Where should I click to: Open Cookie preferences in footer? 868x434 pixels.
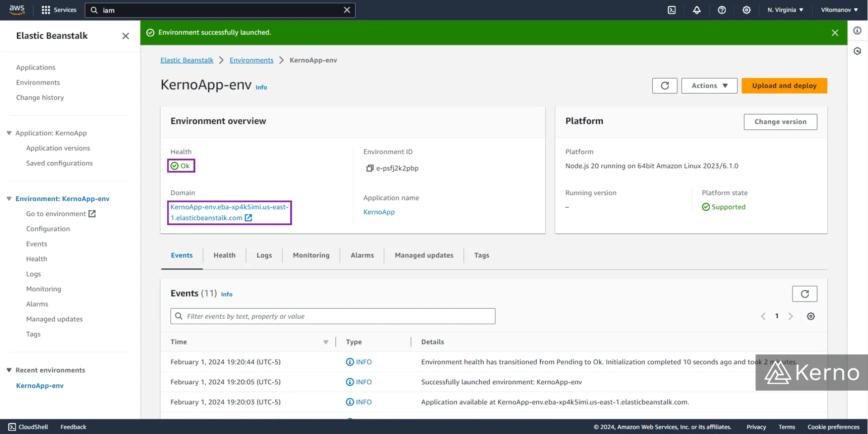(833, 427)
